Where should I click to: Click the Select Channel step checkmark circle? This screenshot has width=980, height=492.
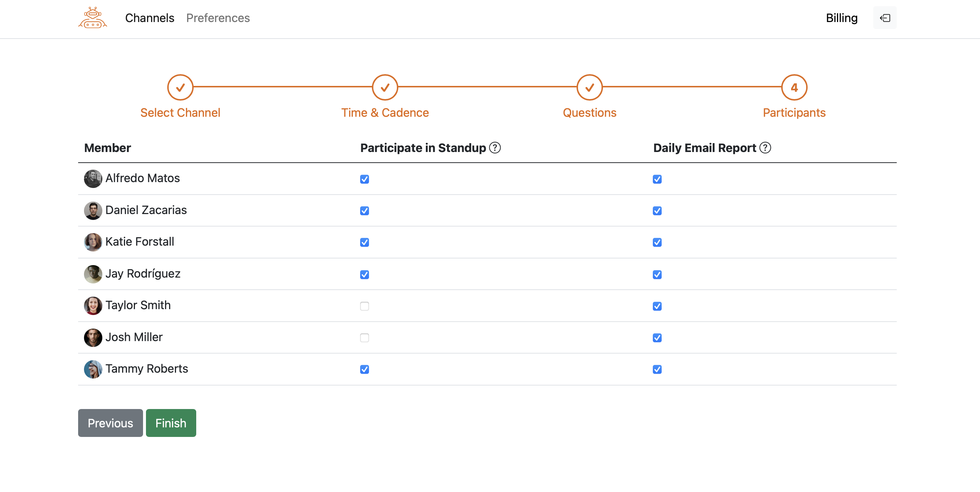[x=180, y=88]
